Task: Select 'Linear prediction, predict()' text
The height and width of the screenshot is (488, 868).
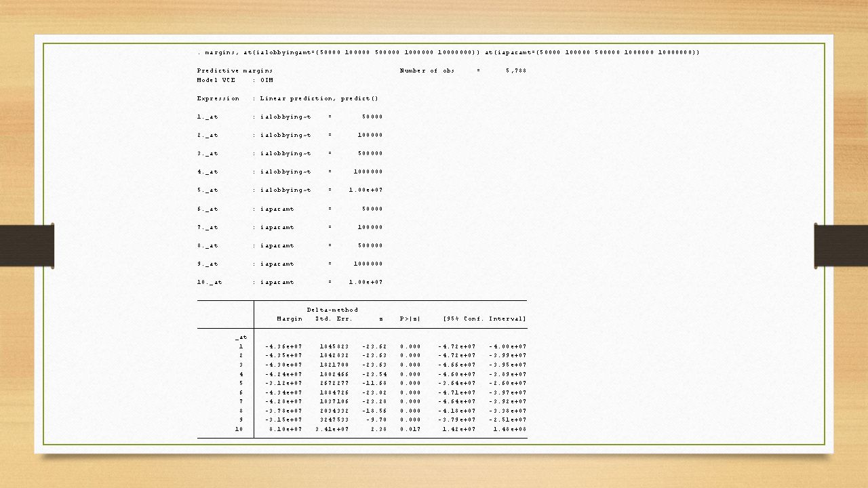Action: pos(319,98)
